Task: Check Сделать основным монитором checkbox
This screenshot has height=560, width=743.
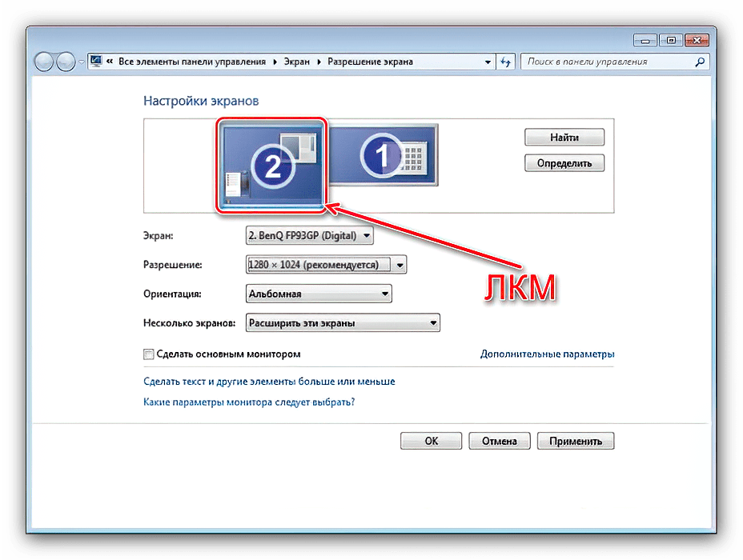Action: [x=149, y=354]
